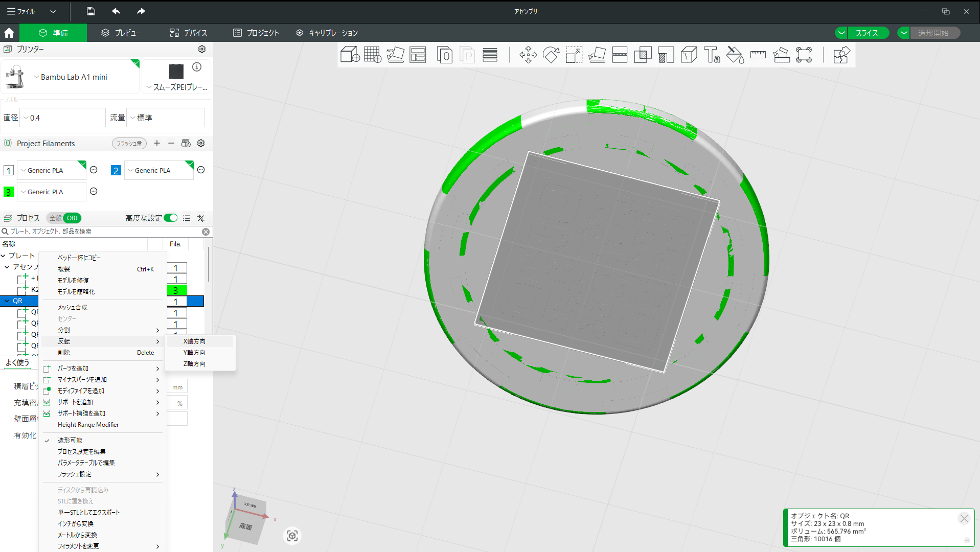Open Project Filaments settings gear

pyautogui.click(x=201, y=143)
